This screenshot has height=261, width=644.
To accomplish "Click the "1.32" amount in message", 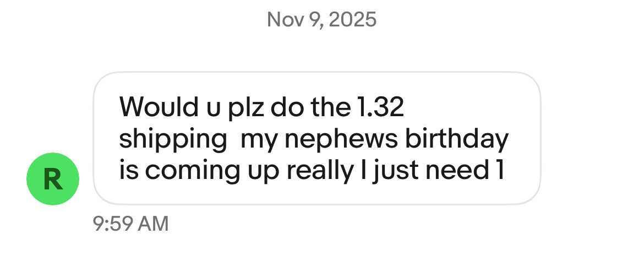I will click(x=377, y=107).
